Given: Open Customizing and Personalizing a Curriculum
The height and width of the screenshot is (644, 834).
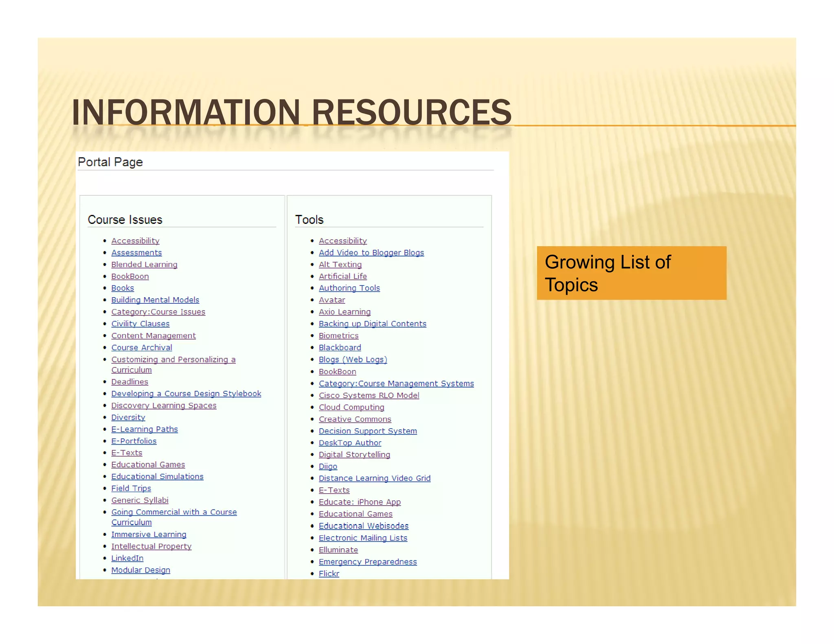Looking at the screenshot, I should tap(173, 365).
